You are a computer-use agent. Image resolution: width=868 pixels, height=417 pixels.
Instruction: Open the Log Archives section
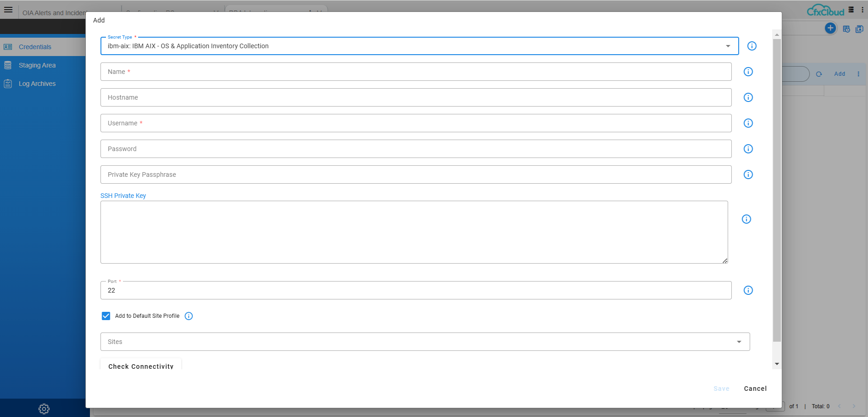tap(37, 84)
